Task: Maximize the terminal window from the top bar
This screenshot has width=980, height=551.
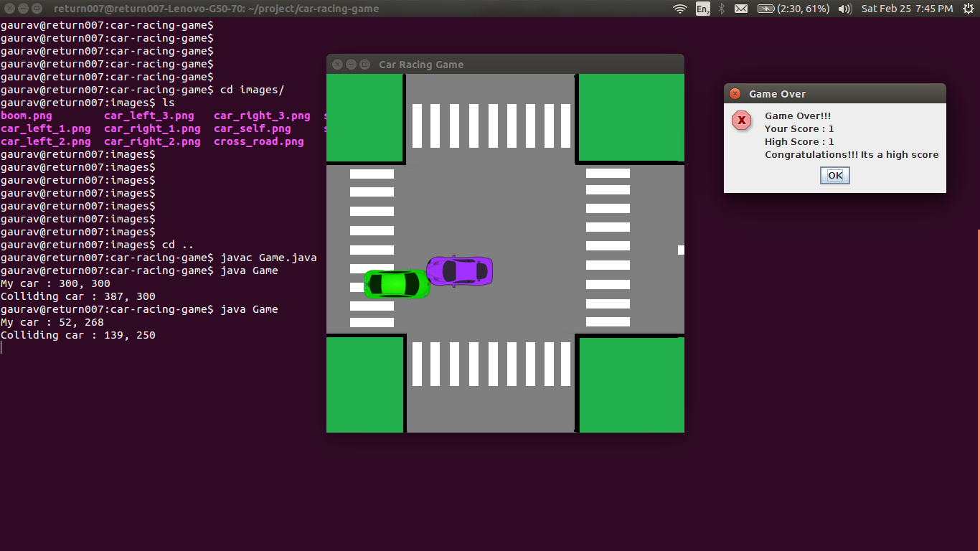Action: (37, 9)
